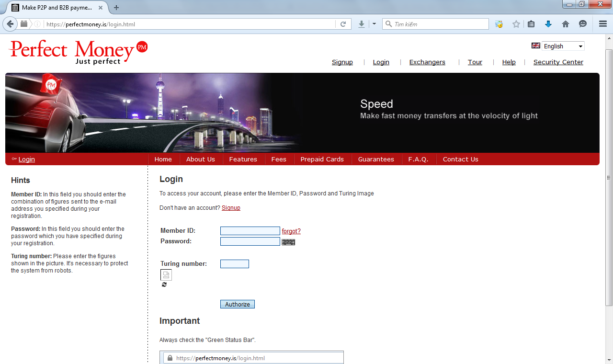This screenshot has width=613, height=364.
Task: Open Fees in the navigation bar
Action: point(279,159)
